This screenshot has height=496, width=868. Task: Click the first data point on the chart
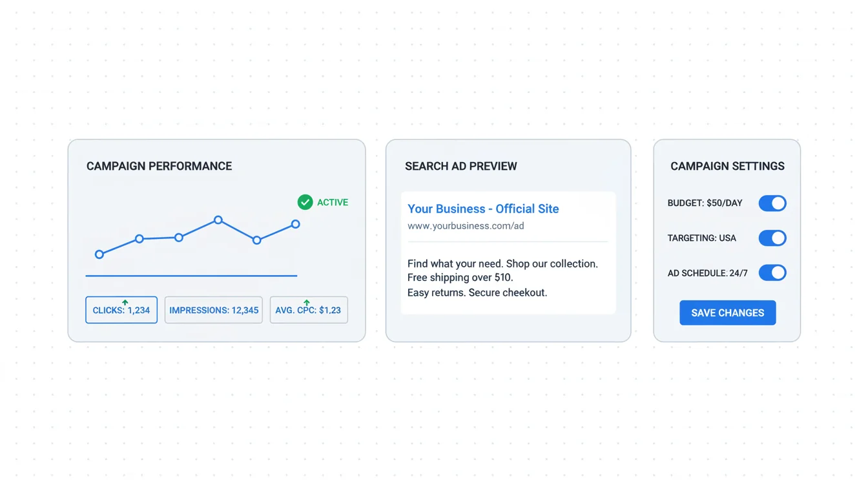[99, 254]
